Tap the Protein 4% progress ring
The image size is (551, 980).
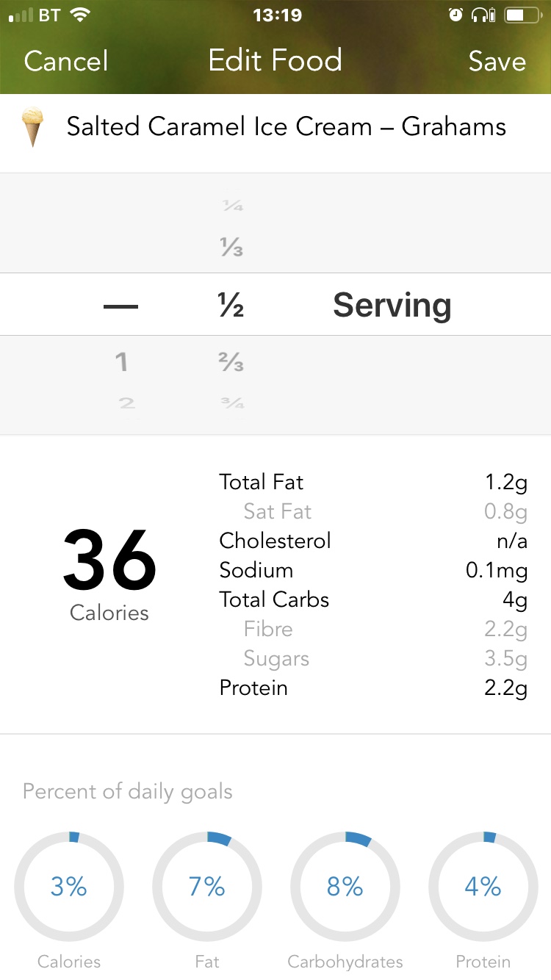pyautogui.click(x=483, y=887)
